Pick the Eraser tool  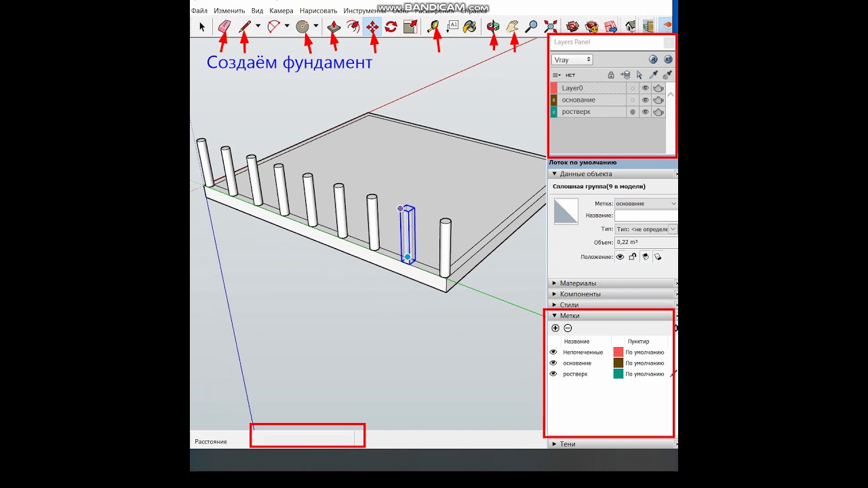[224, 26]
